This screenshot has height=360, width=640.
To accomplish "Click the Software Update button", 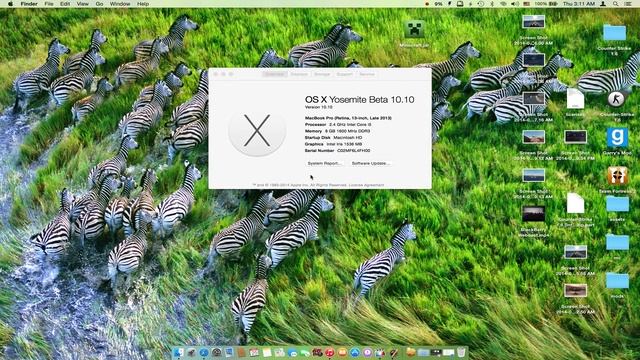I will pyautogui.click(x=371, y=163).
